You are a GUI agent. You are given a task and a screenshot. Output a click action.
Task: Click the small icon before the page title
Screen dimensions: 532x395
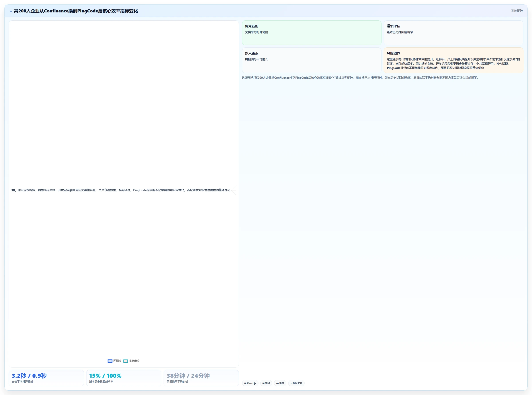coord(10,11)
